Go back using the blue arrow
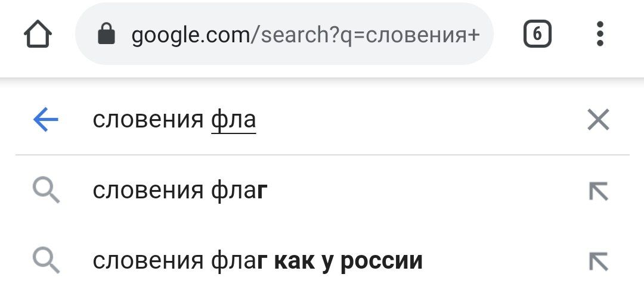This screenshot has width=644, height=305. (45, 120)
